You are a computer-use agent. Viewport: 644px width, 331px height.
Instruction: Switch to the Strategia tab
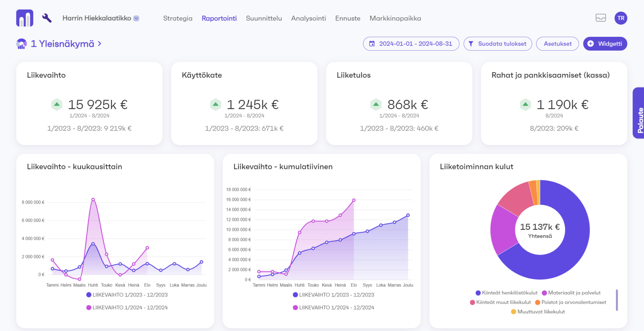[178, 19]
